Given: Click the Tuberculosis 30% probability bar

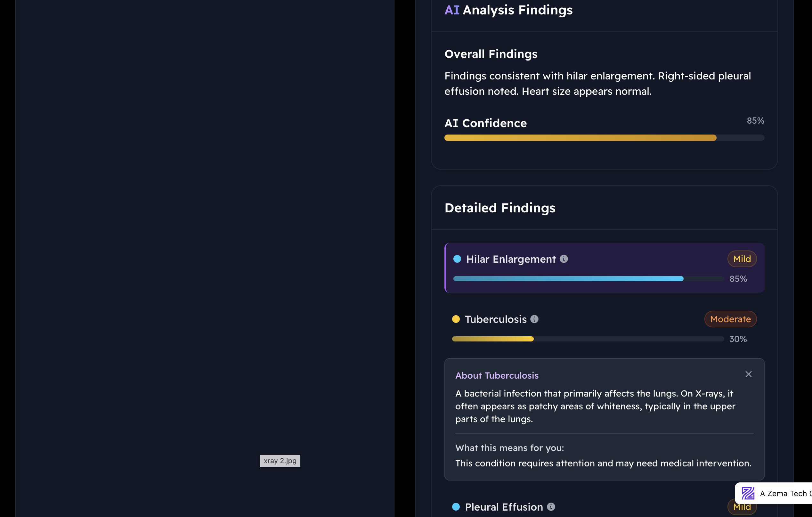Looking at the screenshot, I should tap(588, 339).
